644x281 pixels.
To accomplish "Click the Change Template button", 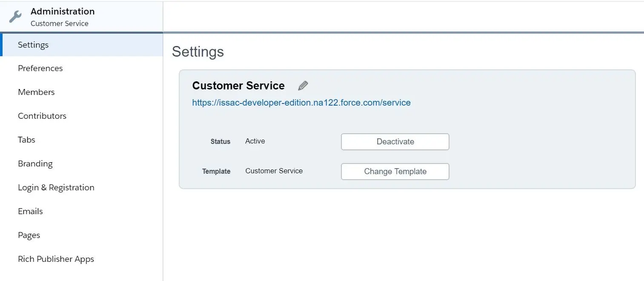I will point(395,172).
